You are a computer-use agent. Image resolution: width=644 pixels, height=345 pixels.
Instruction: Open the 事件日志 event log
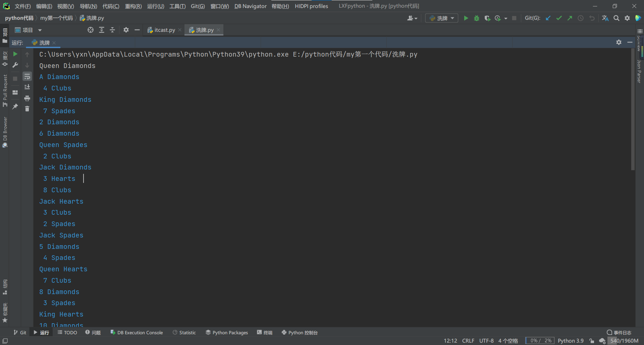[x=619, y=333]
